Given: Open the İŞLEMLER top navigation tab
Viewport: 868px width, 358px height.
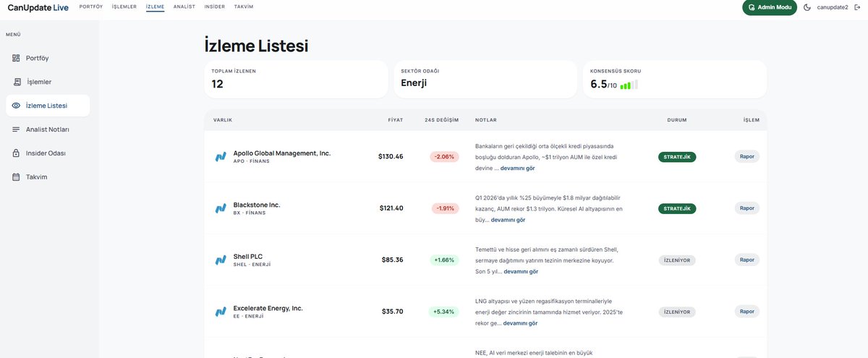Looking at the screenshot, I should click(124, 7).
